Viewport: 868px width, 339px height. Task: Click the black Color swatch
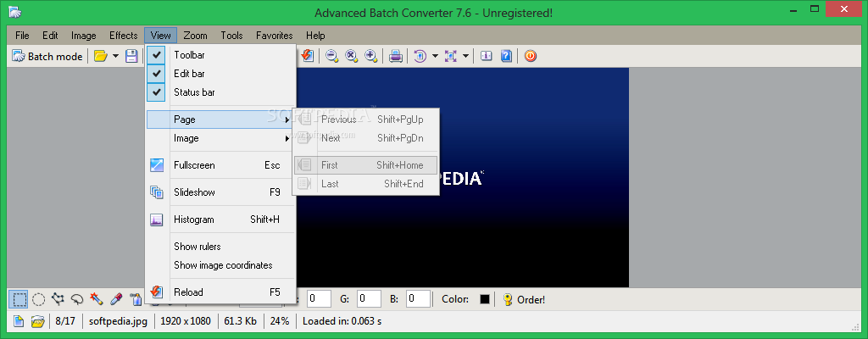pos(485,300)
